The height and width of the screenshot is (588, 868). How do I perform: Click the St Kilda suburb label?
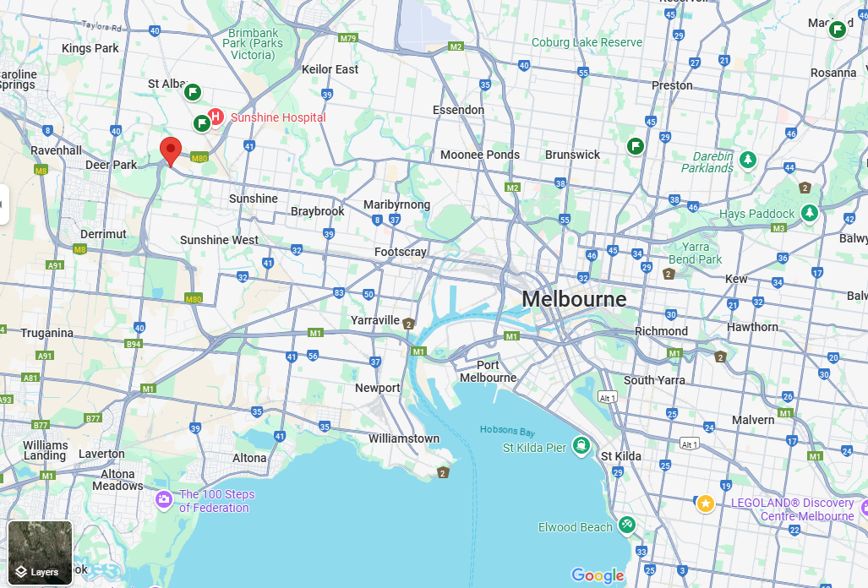pos(621,456)
